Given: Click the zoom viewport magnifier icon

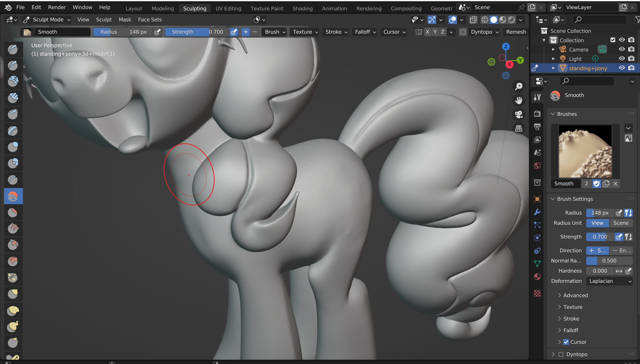Looking at the screenshot, I should click(519, 86).
